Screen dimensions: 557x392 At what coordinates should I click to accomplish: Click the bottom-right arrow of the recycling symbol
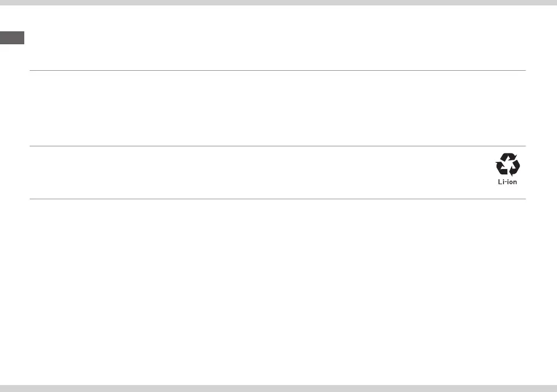(514, 168)
